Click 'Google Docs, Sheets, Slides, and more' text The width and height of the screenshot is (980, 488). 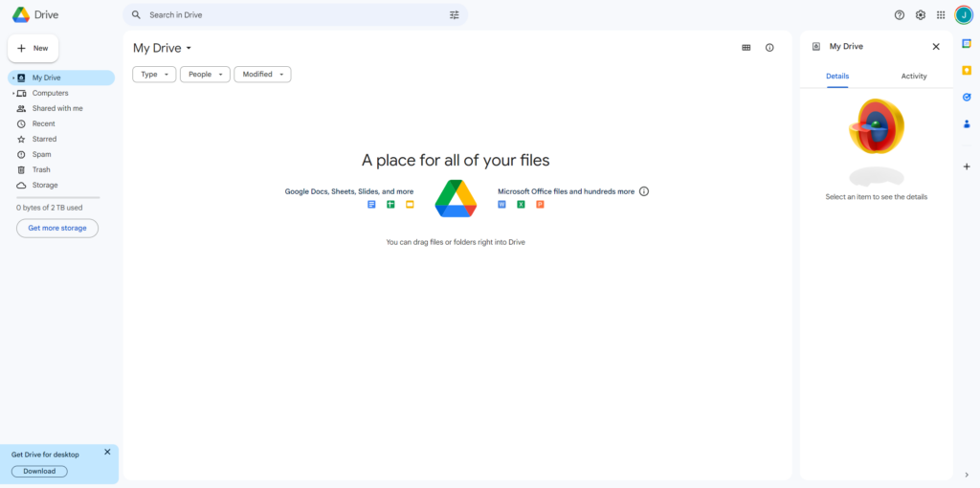[x=349, y=191]
